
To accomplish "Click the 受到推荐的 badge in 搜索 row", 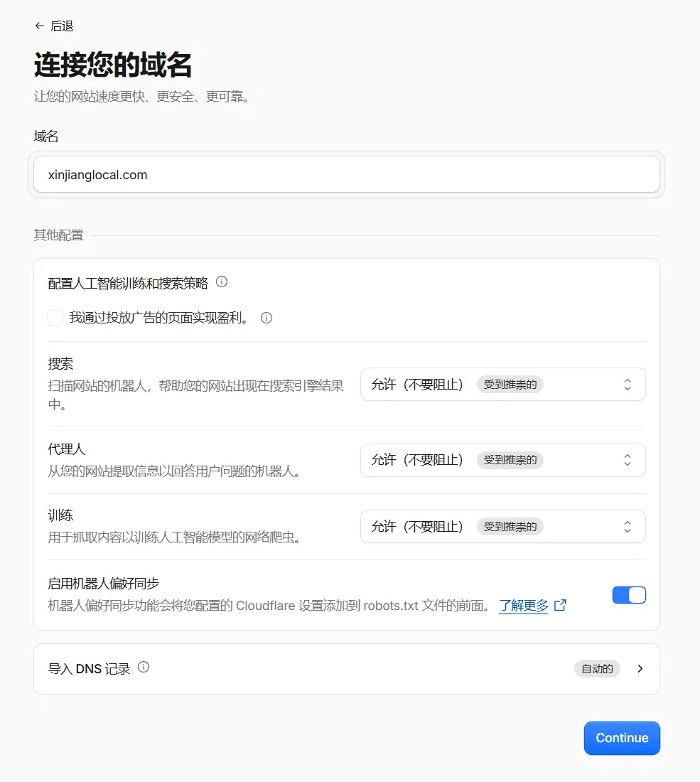I will click(510, 385).
